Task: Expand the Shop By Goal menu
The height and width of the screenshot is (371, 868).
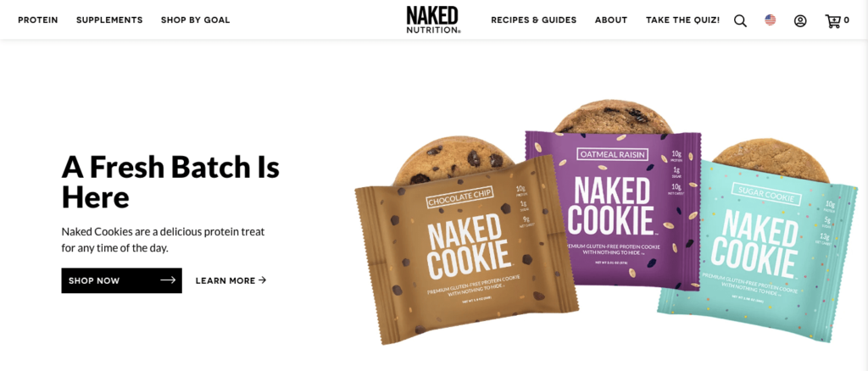Action: click(196, 19)
